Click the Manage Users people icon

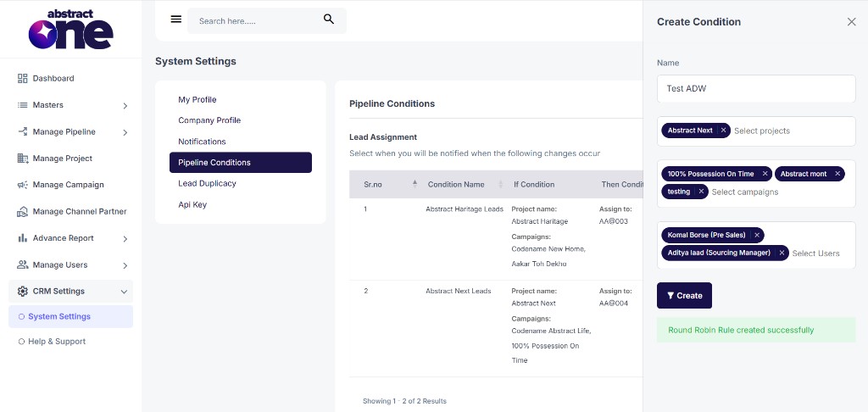pos(23,264)
